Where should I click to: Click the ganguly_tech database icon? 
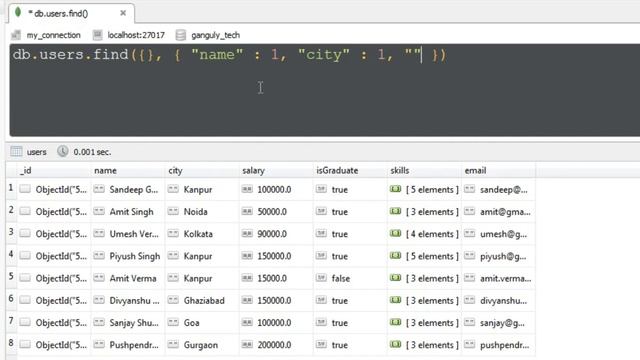(181, 35)
